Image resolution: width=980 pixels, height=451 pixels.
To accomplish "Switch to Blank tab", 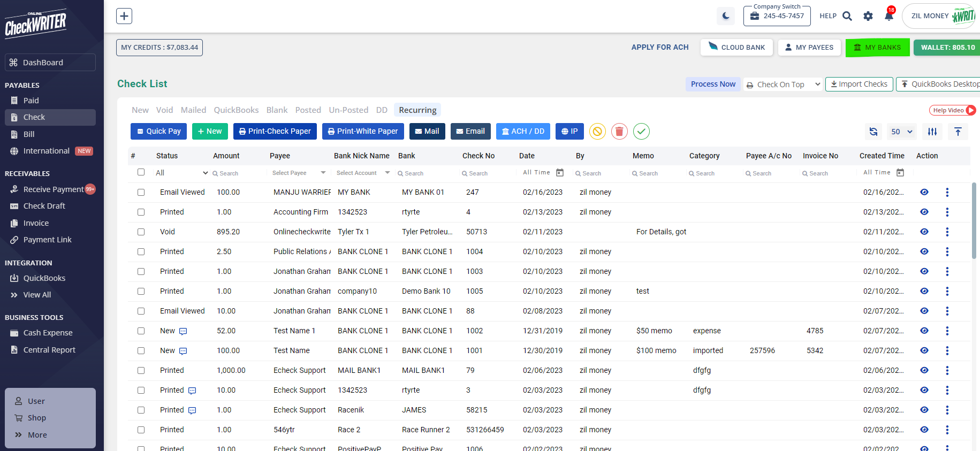I will tap(277, 110).
